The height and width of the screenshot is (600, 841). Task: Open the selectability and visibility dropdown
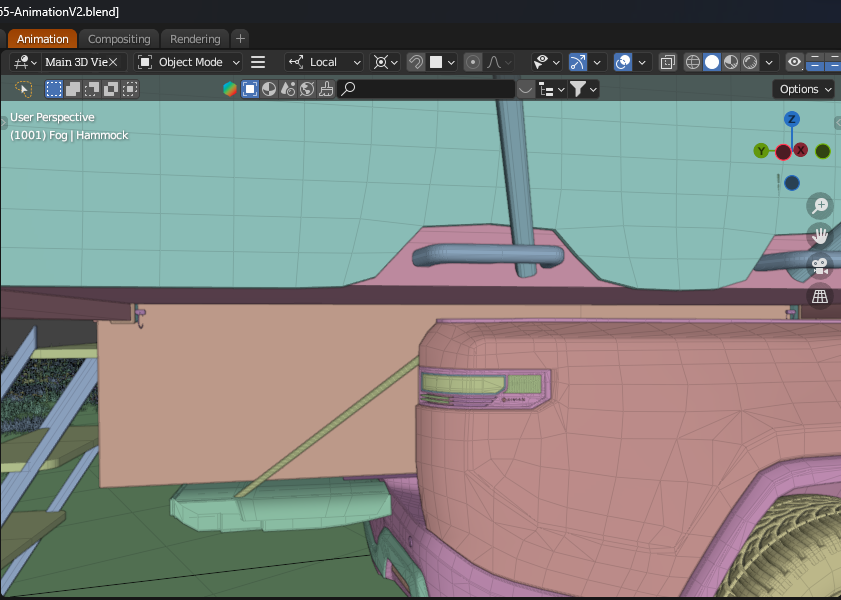547,62
